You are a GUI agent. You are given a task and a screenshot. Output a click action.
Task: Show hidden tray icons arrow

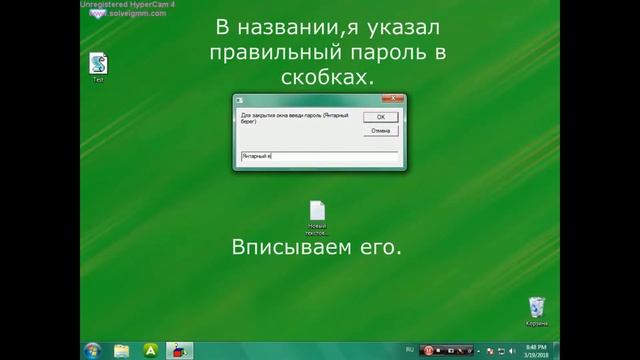point(479,351)
